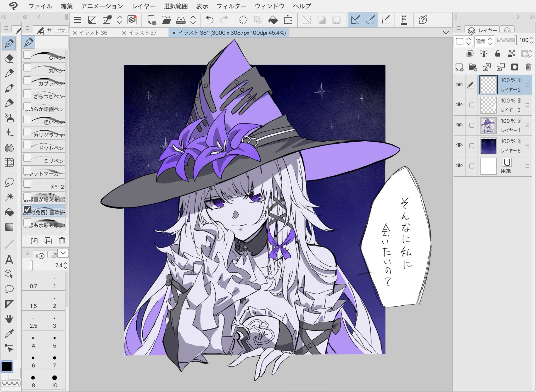
Task: Select the Fill bucket tool
Action: click(x=9, y=212)
